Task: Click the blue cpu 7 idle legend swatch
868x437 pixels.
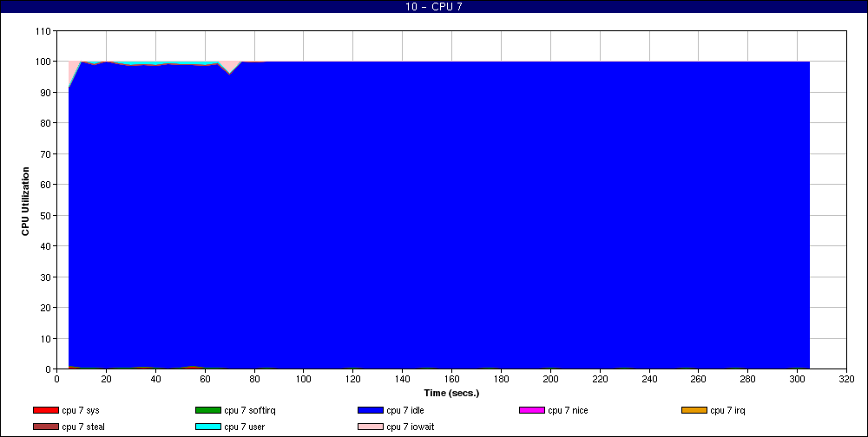Action: (371, 410)
